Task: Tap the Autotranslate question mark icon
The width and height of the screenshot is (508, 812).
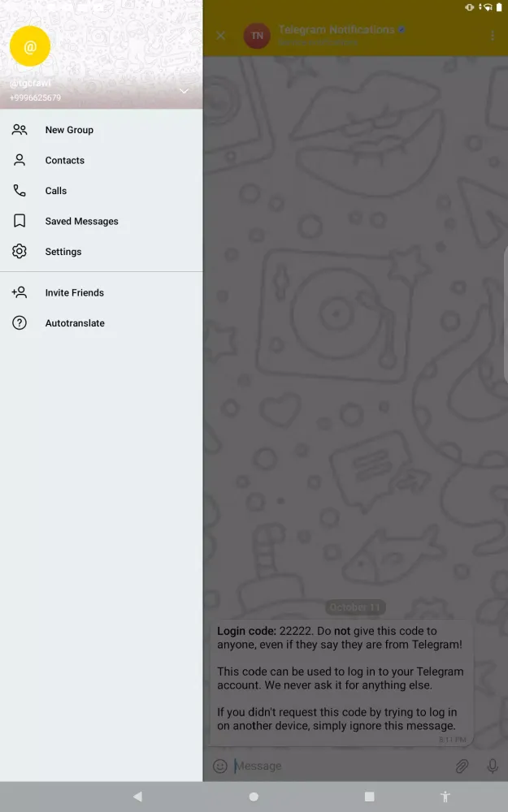Action: pos(20,323)
